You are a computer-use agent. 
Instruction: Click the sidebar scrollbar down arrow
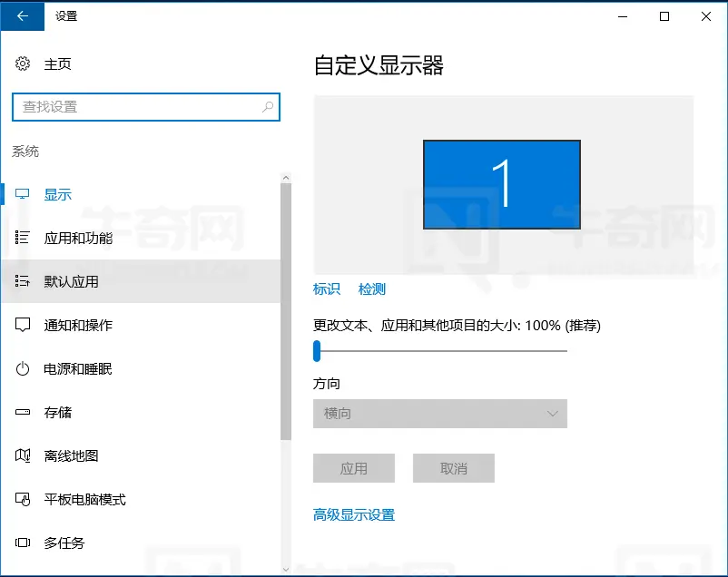286,569
